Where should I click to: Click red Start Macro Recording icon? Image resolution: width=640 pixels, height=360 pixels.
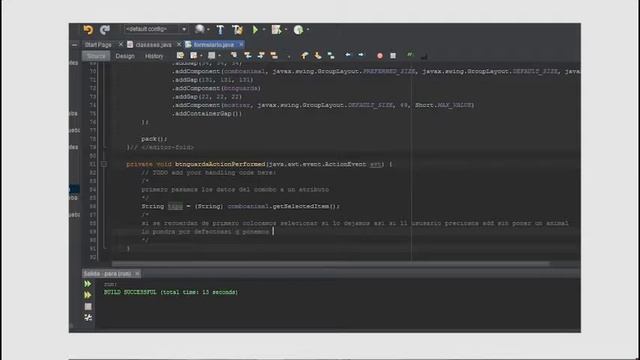380,56
